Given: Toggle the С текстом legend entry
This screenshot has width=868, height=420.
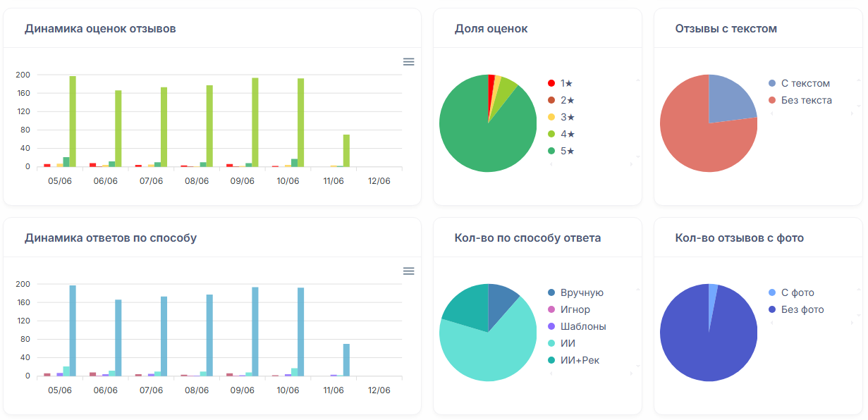Looking at the screenshot, I should 805,83.
